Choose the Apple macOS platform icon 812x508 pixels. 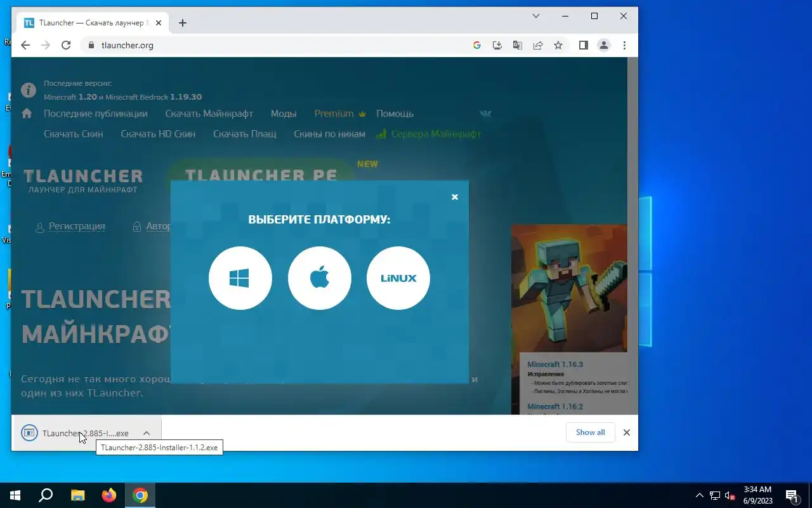(320, 278)
